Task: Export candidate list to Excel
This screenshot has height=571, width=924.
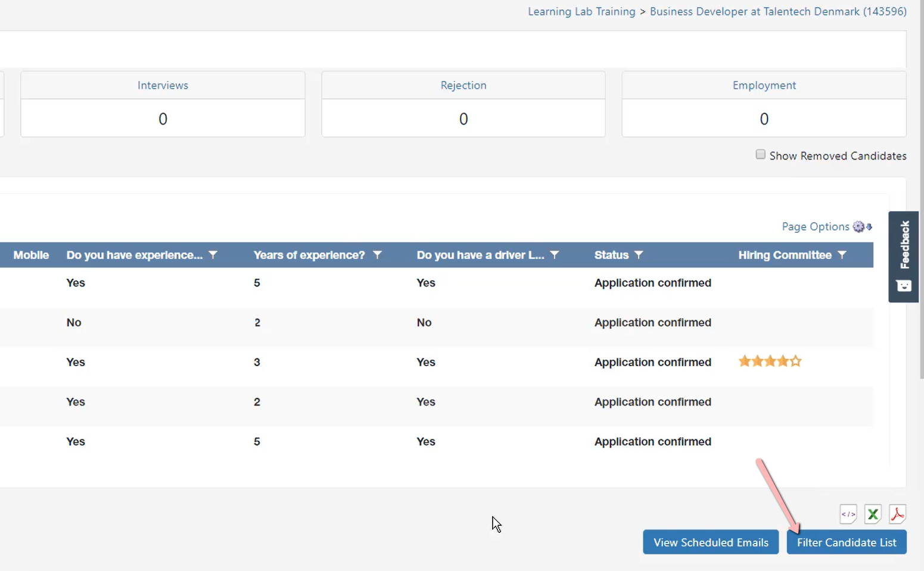Action: pos(873,514)
